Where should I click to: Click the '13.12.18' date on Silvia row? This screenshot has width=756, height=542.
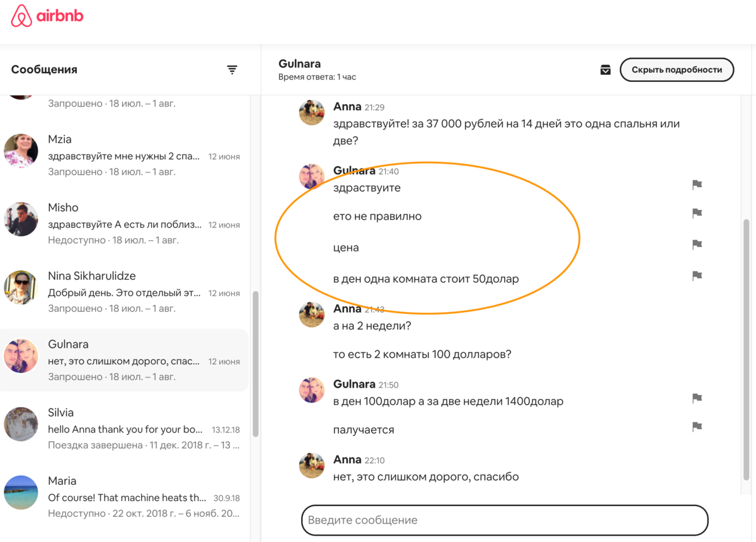(226, 430)
